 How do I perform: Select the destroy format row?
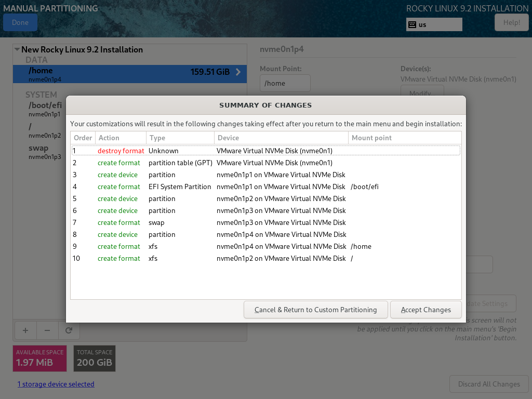click(x=266, y=151)
